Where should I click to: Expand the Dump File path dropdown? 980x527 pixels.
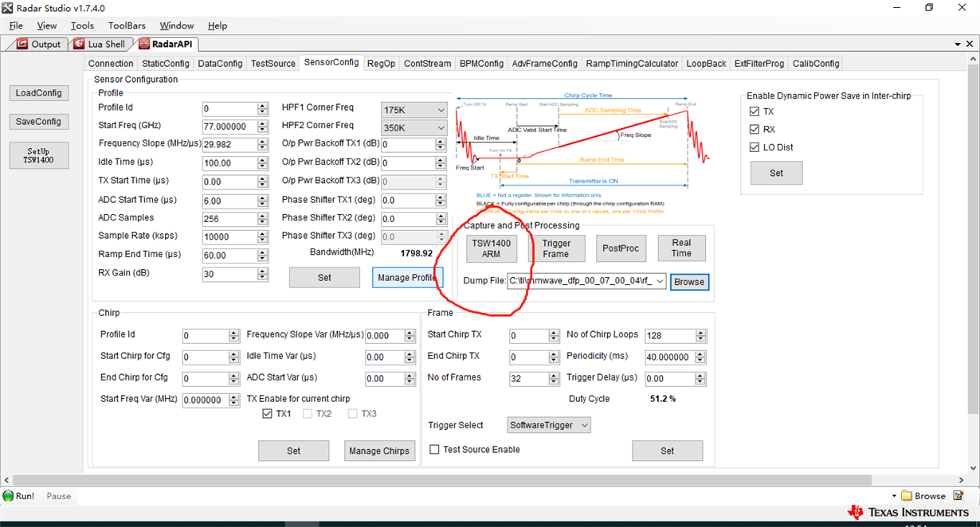[x=659, y=281]
